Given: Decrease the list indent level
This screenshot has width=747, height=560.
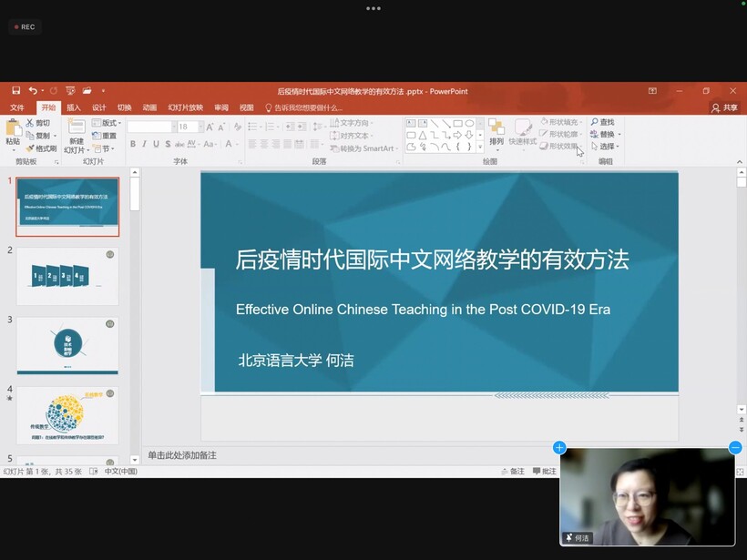Looking at the screenshot, I should (x=290, y=127).
